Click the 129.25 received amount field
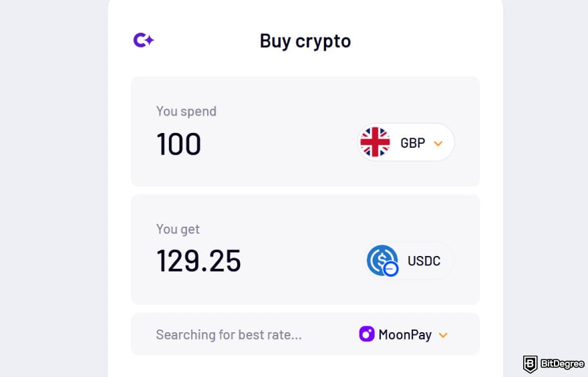 (x=198, y=261)
